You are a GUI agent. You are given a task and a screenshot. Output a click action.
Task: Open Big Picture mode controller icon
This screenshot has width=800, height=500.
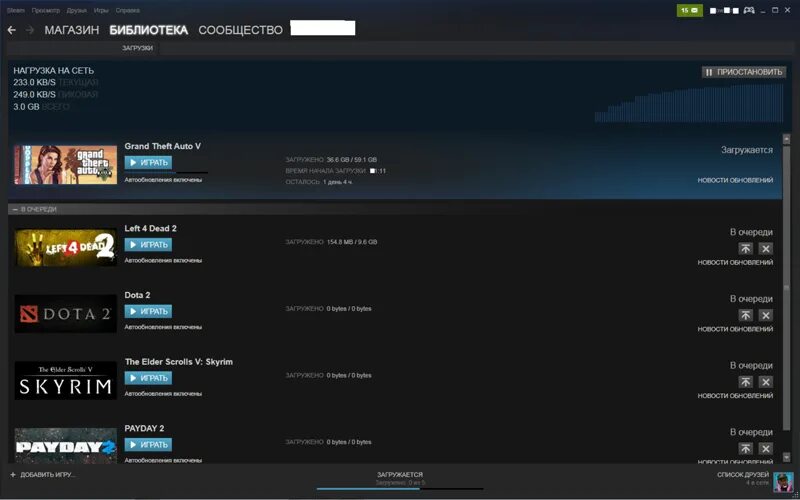pos(748,10)
